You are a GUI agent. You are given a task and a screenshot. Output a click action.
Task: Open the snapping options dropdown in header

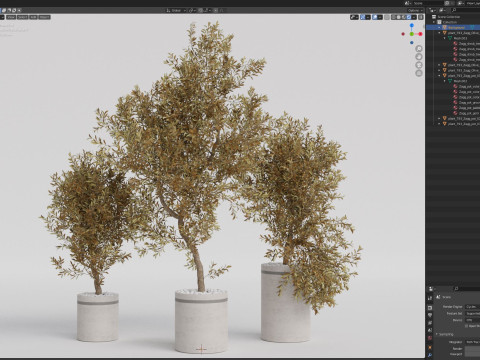pos(207,10)
